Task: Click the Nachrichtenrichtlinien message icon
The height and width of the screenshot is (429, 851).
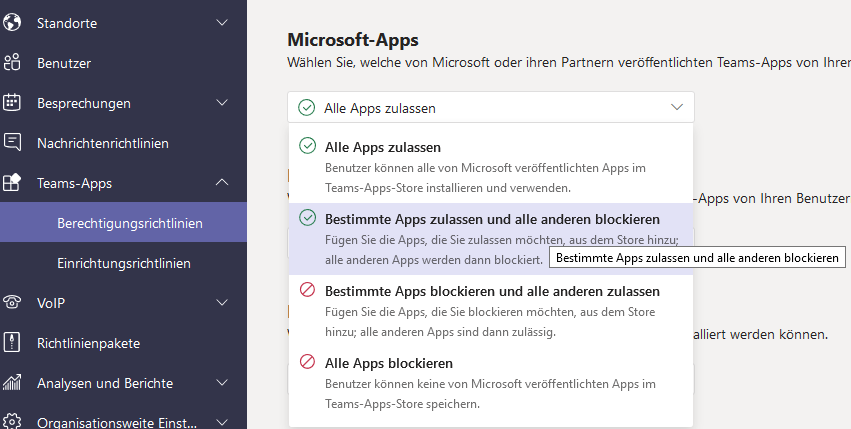Action: point(12,143)
